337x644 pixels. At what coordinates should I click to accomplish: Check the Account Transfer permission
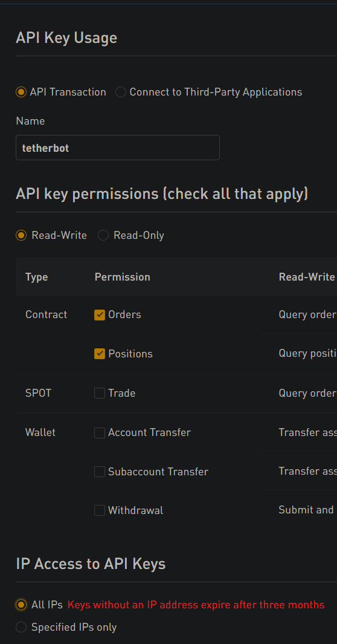coord(100,432)
